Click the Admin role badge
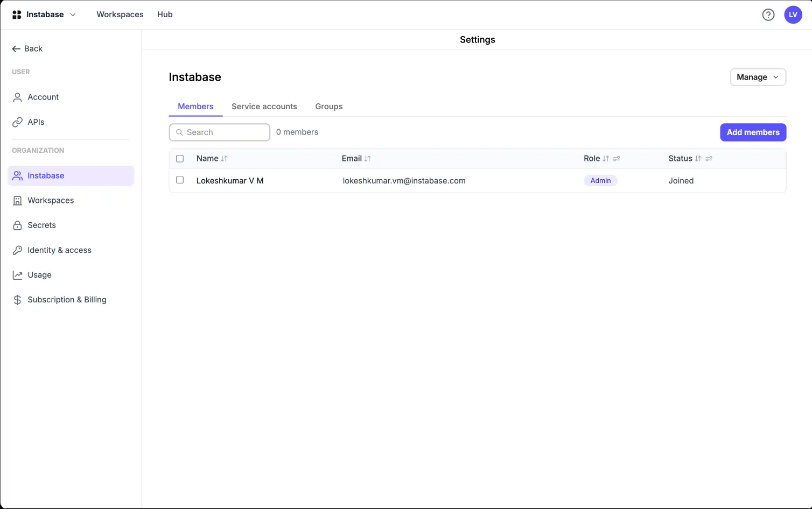 tap(600, 181)
